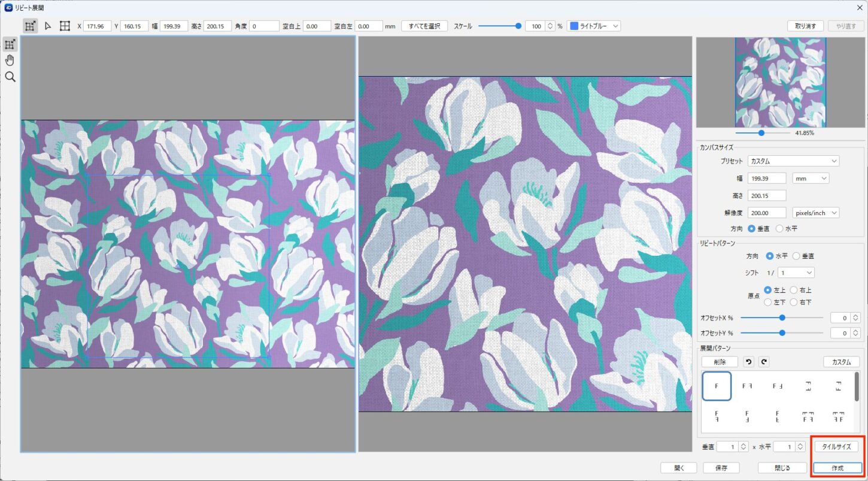
Task: Click the オフセットX % slider handle
Action: click(x=782, y=317)
